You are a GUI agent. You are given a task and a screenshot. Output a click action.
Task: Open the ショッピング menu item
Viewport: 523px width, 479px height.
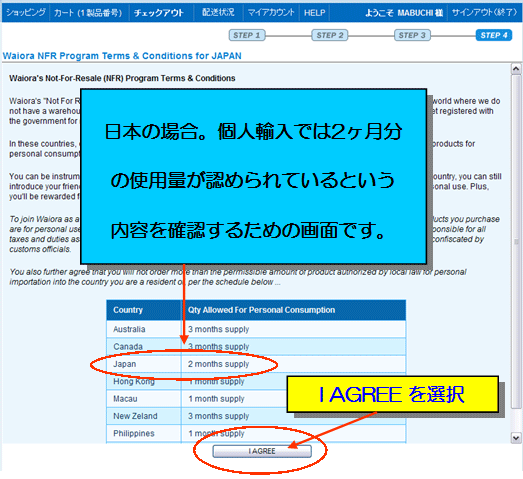pos(26,13)
